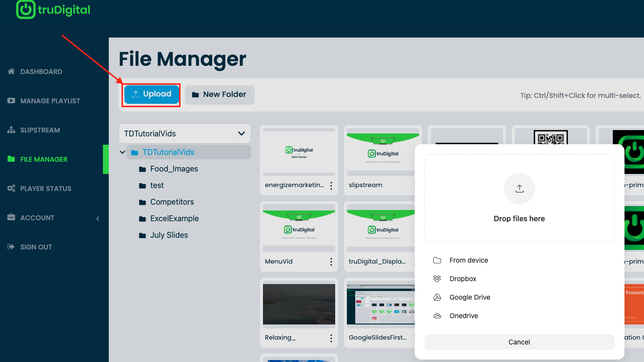This screenshot has height=362, width=644.
Task: Select the energizemarketing thumbnail
Action: pos(299,152)
